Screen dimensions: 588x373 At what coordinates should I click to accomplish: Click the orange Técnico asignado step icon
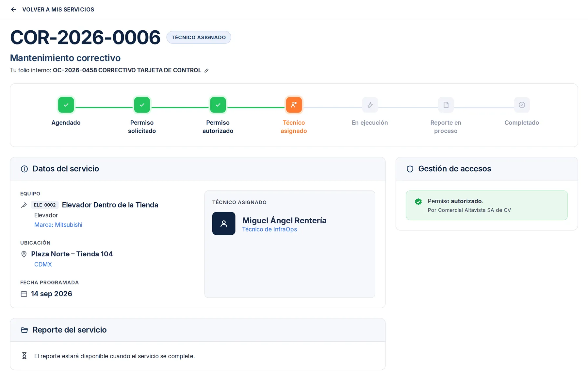point(294,105)
